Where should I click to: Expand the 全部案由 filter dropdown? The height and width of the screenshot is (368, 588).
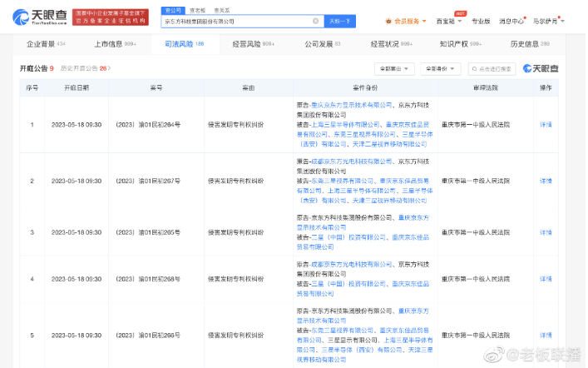pos(394,69)
